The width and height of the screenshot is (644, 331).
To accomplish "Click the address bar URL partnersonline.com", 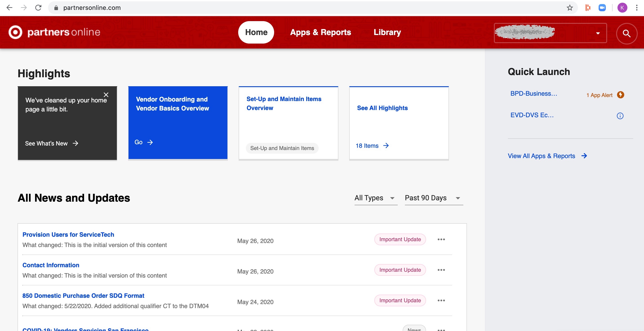I will pos(92,8).
